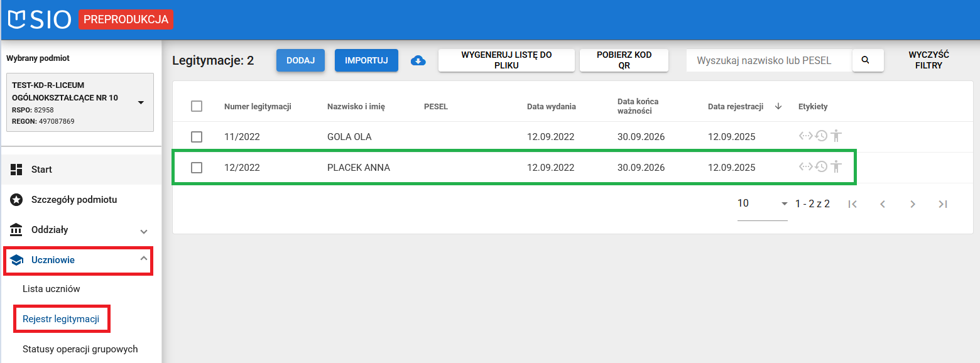Viewport: 980px width, 363px height.
Task: Click the history clock icon for PLACEK ANNA
Action: (821, 166)
